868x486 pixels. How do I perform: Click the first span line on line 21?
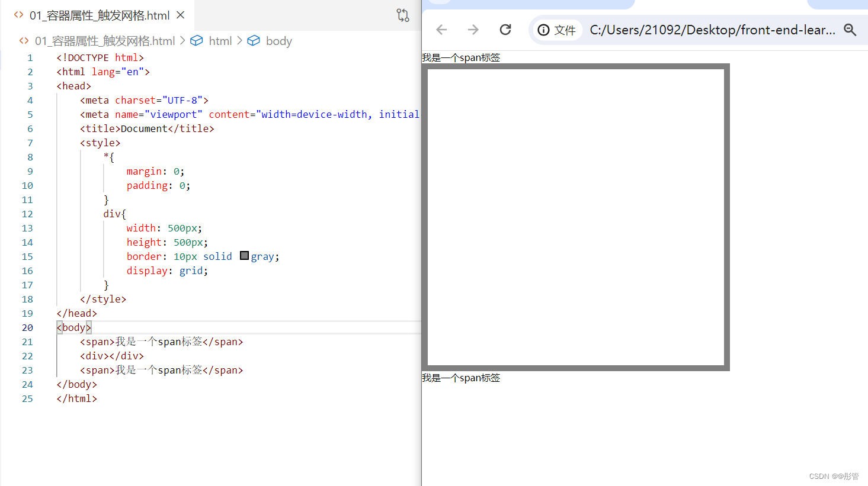coord(161,342)
